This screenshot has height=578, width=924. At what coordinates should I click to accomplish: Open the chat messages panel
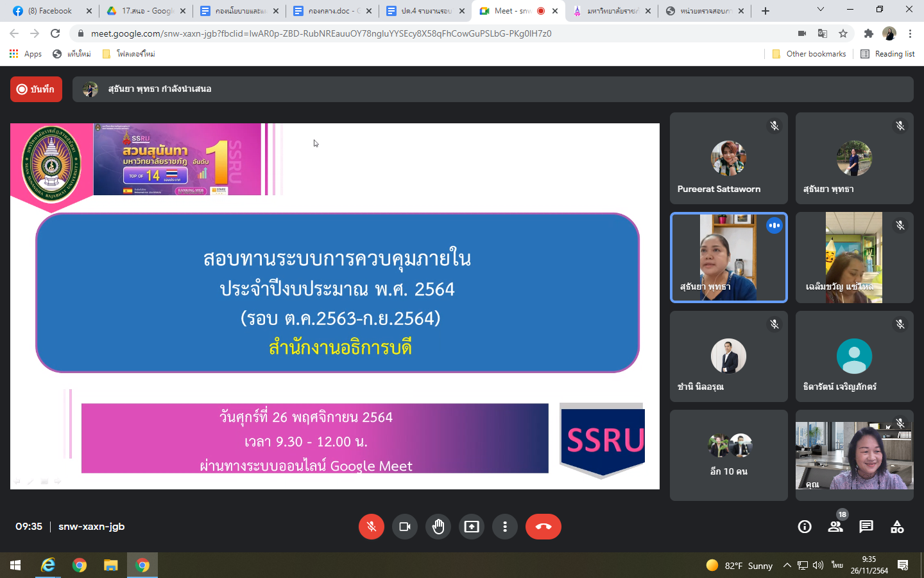coord(866,527)
